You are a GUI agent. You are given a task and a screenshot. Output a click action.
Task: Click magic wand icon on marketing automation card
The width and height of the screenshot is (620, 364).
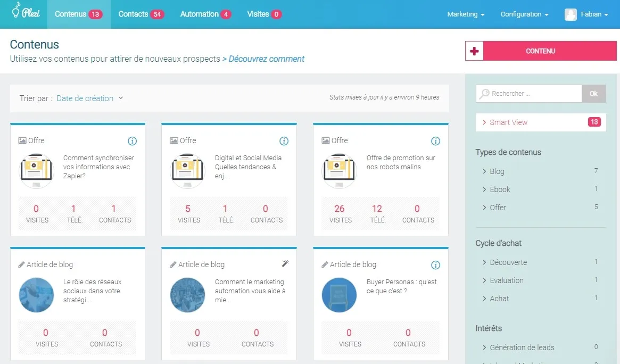tap(285, 264)
